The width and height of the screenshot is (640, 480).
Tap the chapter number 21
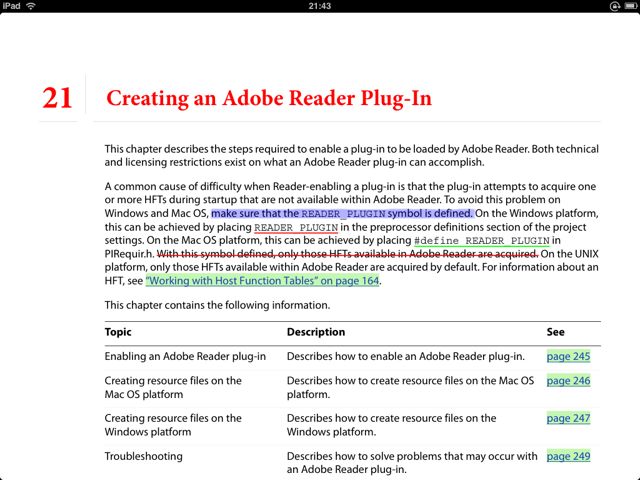tap(57, 98)
